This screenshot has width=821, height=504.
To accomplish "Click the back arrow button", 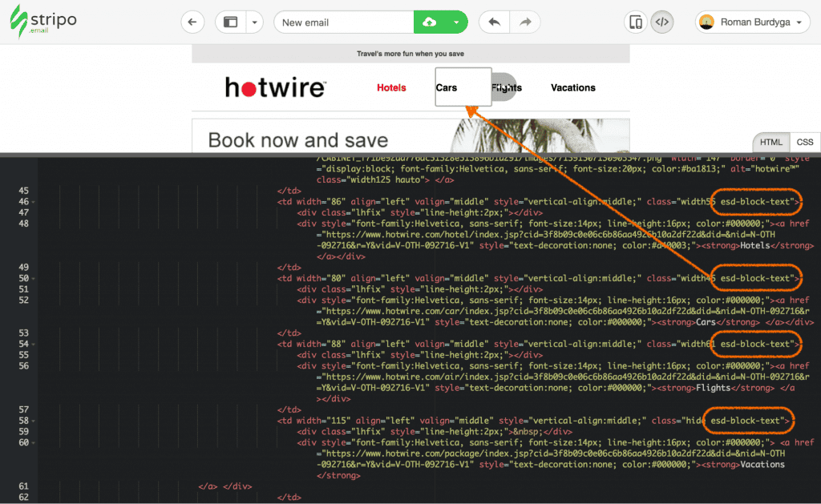I will coord(192,22).
